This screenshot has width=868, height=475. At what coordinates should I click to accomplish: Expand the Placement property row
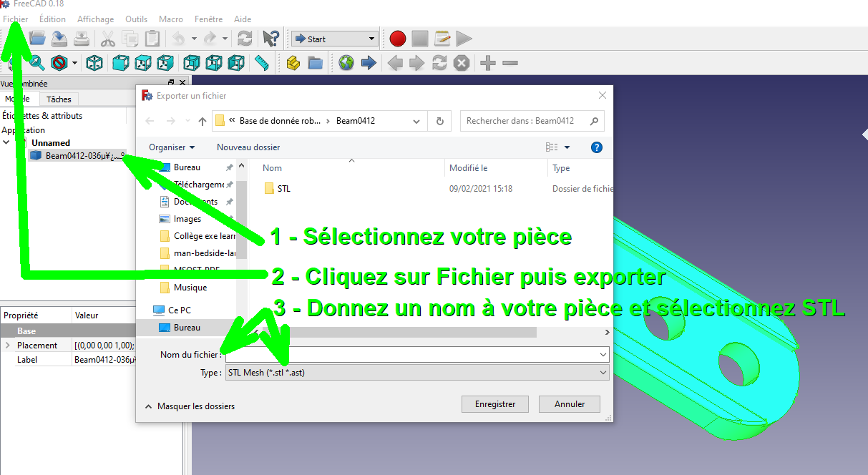(x=8, y=346)
